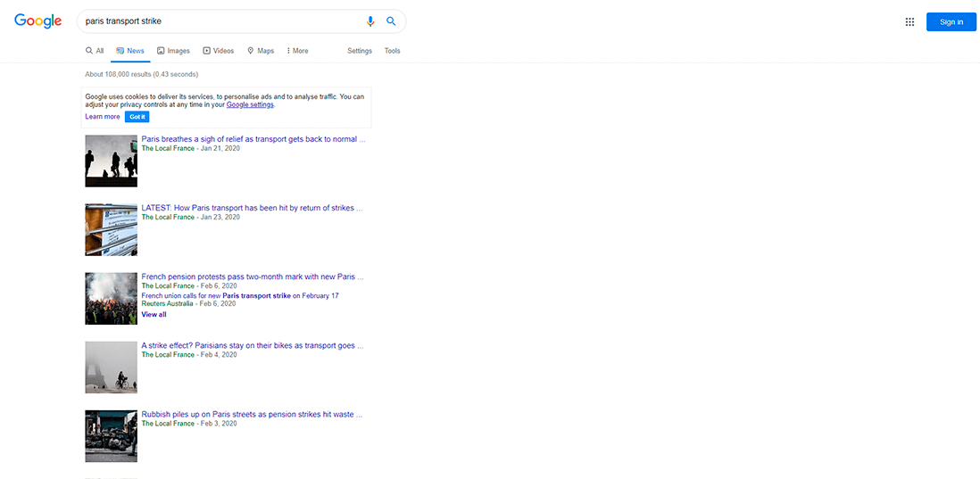This screenshot has height=479, width=980.
Task: Expand the More menu
Action: click(297, 51)
